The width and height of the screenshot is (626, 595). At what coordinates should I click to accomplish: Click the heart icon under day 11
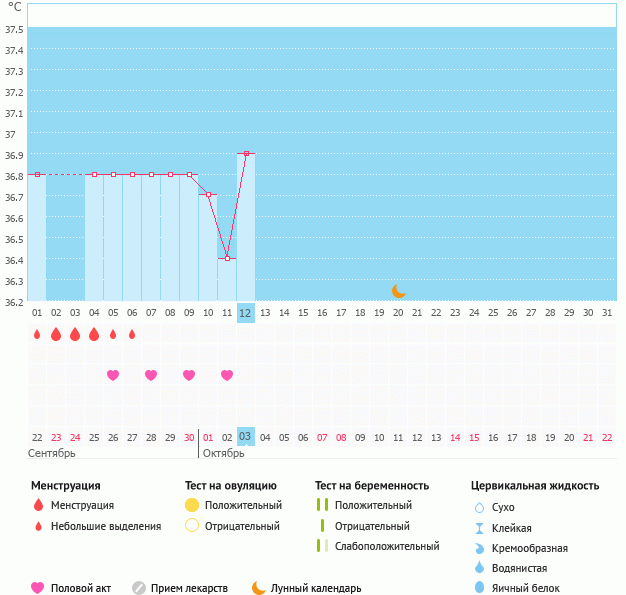click(227, 375)
